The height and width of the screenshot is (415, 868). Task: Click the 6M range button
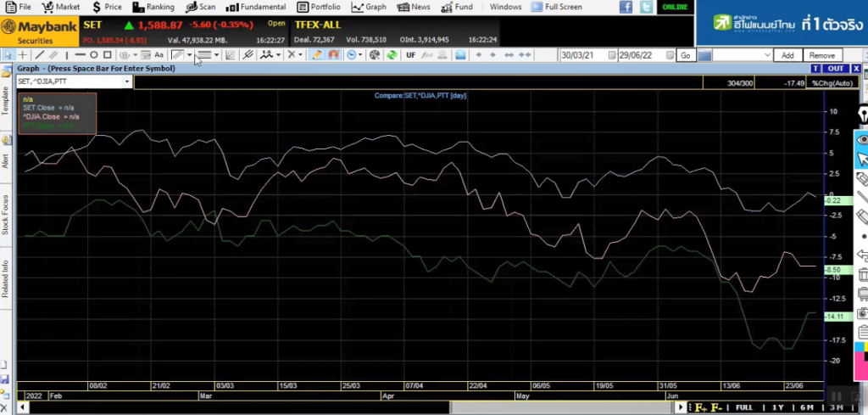point(807,408)
